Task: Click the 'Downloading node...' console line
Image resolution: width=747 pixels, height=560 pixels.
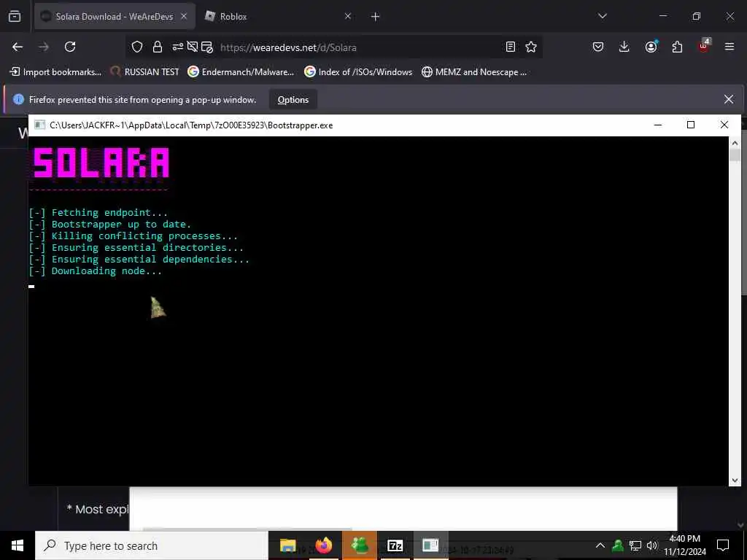Action: (x=96, y=271)
